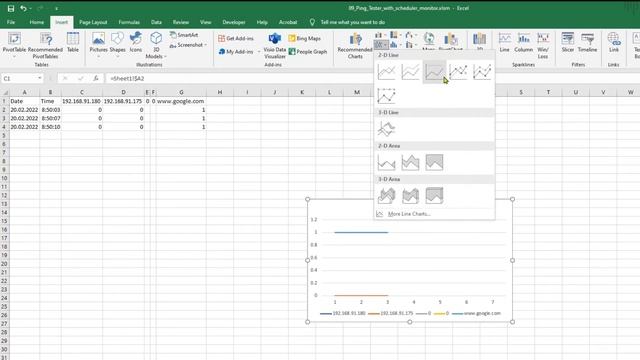Open the Name Box dropdown arrow
This screenshot has height=360, width=640.
[40, 78]
